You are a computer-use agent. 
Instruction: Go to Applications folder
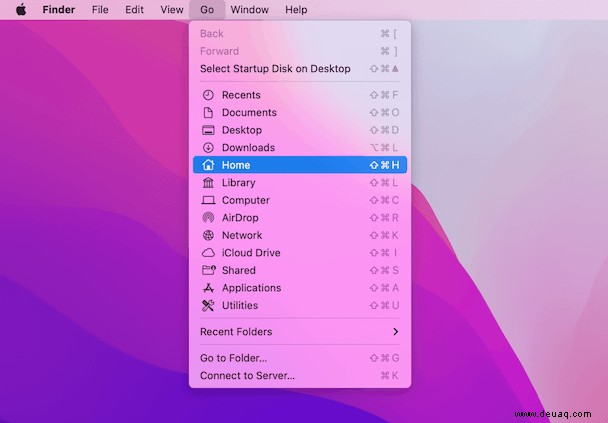[x=300, y=288]
